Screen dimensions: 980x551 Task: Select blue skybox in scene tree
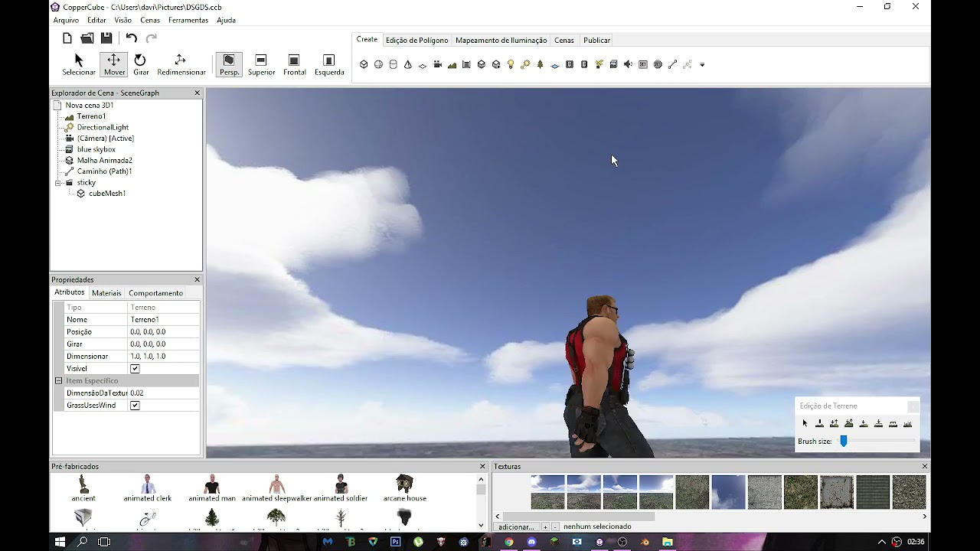point(96,149)
